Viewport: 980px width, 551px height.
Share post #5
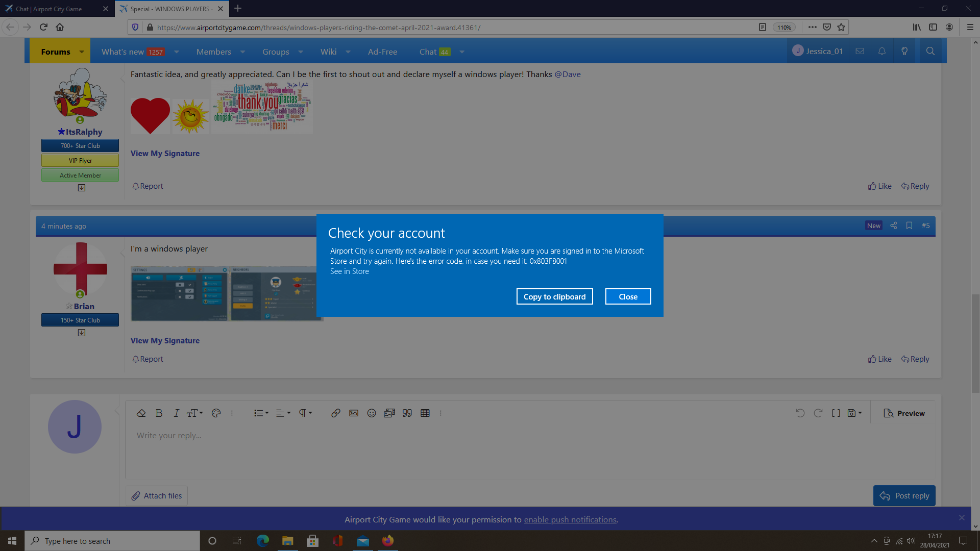(894, 226)
